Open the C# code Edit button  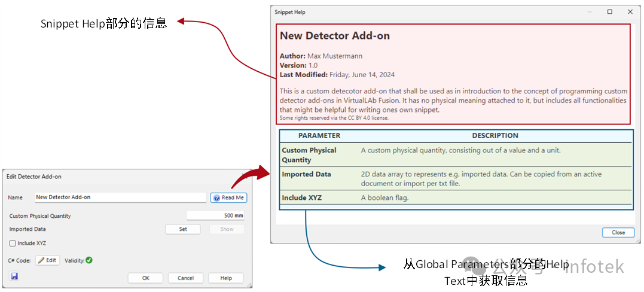point(48,260)
